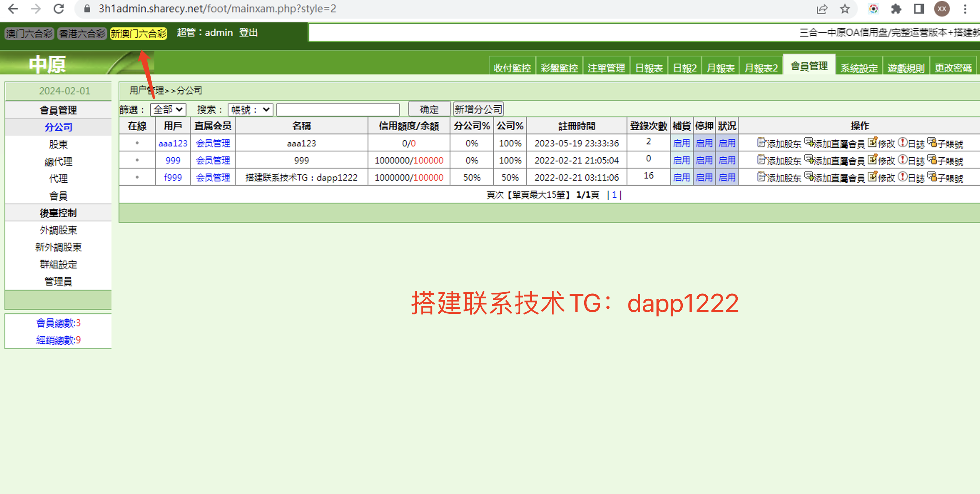This screenshot has height=494, width=980.
Task: Toggle 停押 启用 for user f999
Action: pyautogui.click(x=704, y=177)
